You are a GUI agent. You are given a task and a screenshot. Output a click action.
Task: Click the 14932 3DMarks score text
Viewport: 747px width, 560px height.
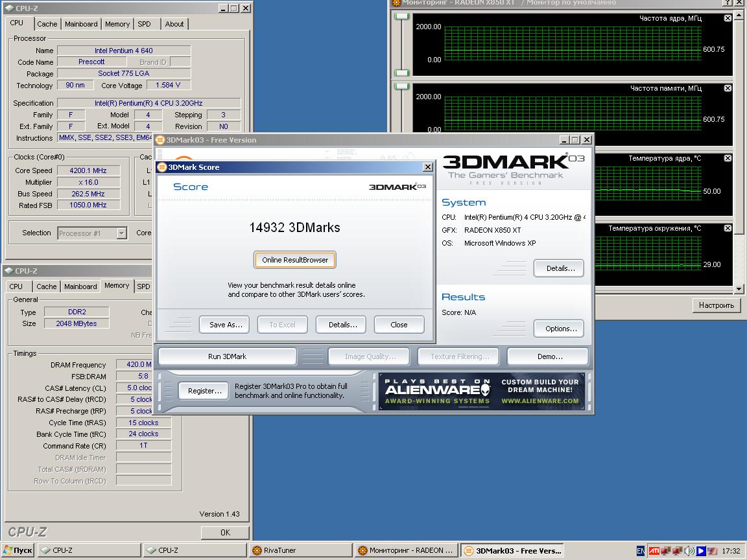(294, 227)
